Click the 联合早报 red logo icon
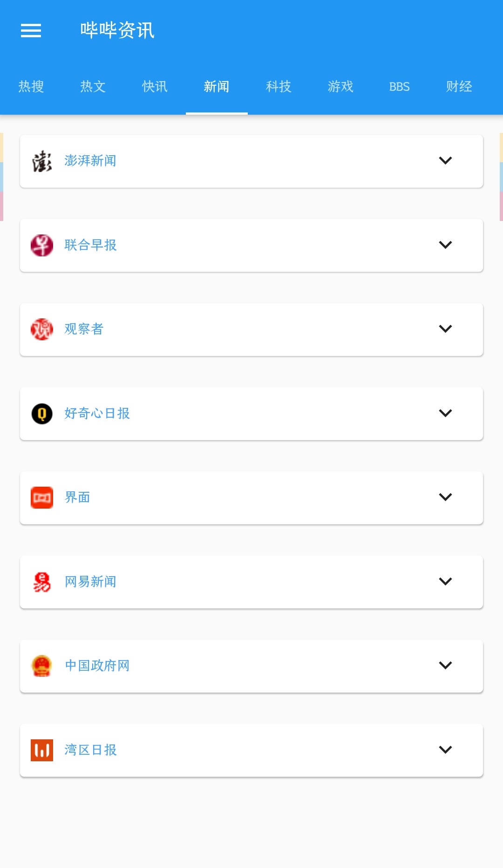 42,245
